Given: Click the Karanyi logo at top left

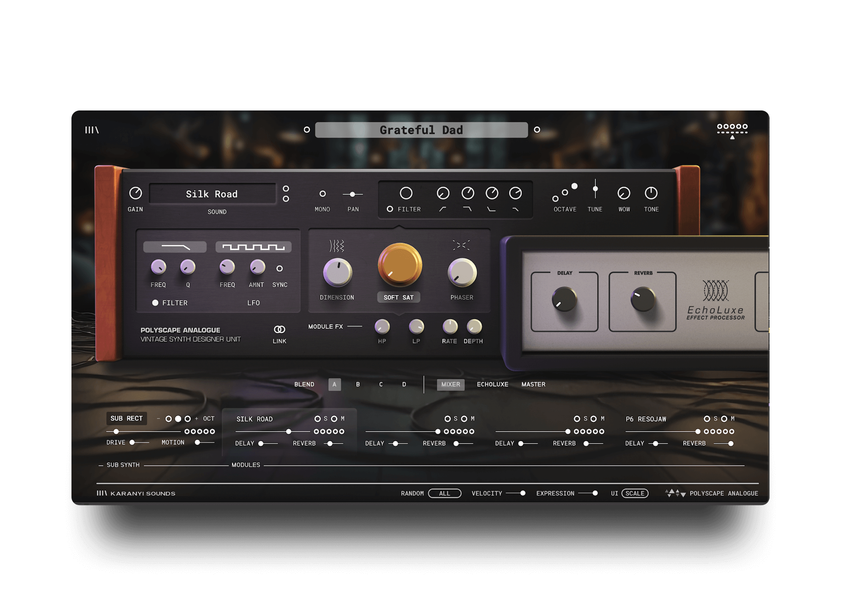Looking at the screenshot, I should pyautogui.click(x=92, y=130).
